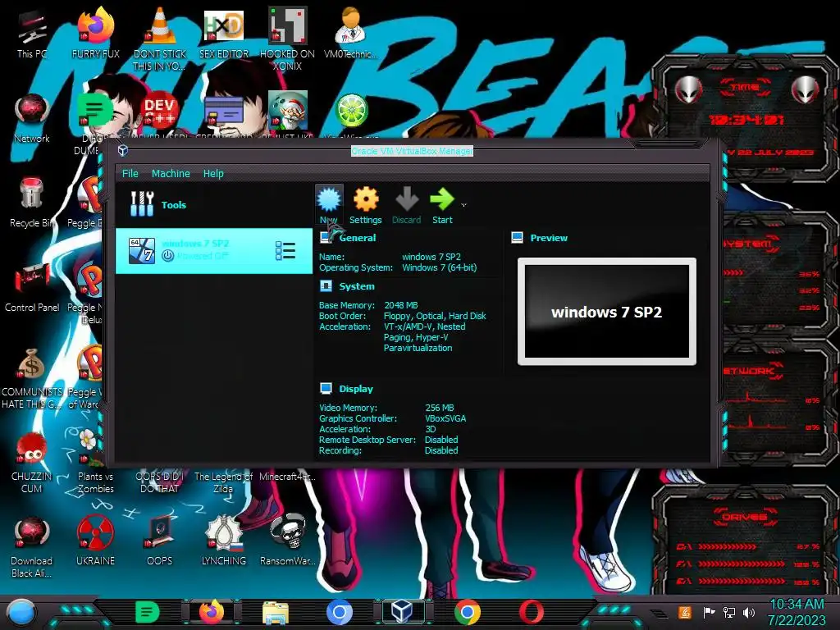
Task: Click the New machine toolbar icon
Action: [328, 205]
